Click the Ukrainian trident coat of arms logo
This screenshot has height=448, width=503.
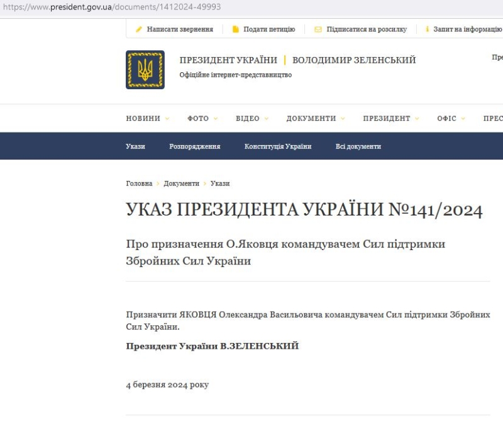coord(145,70)
